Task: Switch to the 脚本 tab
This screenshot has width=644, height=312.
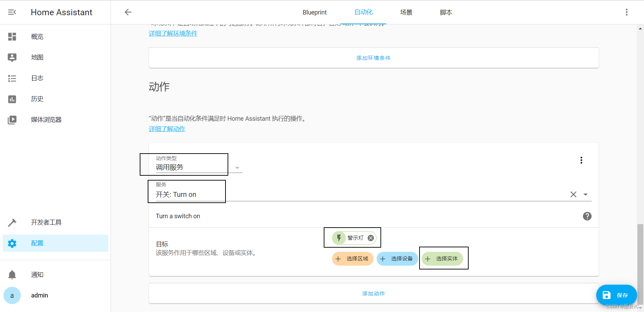Action: pyautogui.click(x=446, y=12)
